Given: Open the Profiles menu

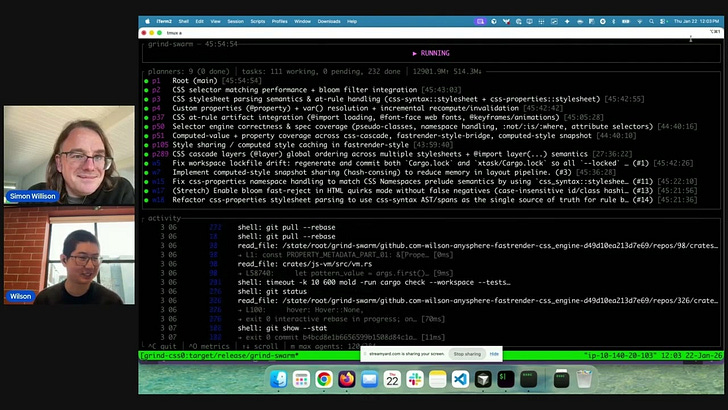Looking at the screenshot, I should click(280, 21).
